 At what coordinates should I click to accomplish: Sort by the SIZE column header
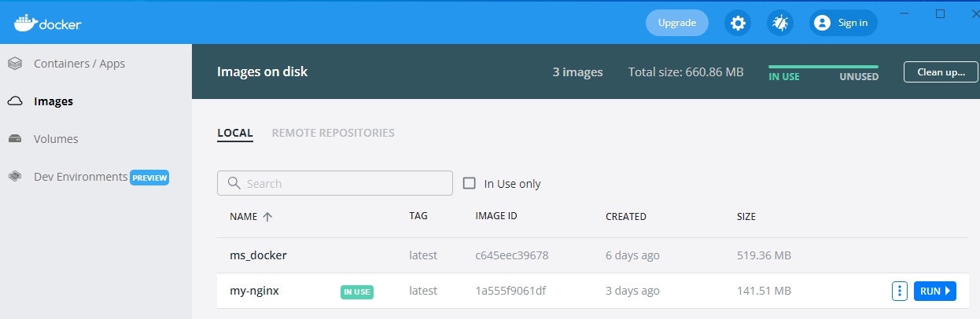(746, 216)
